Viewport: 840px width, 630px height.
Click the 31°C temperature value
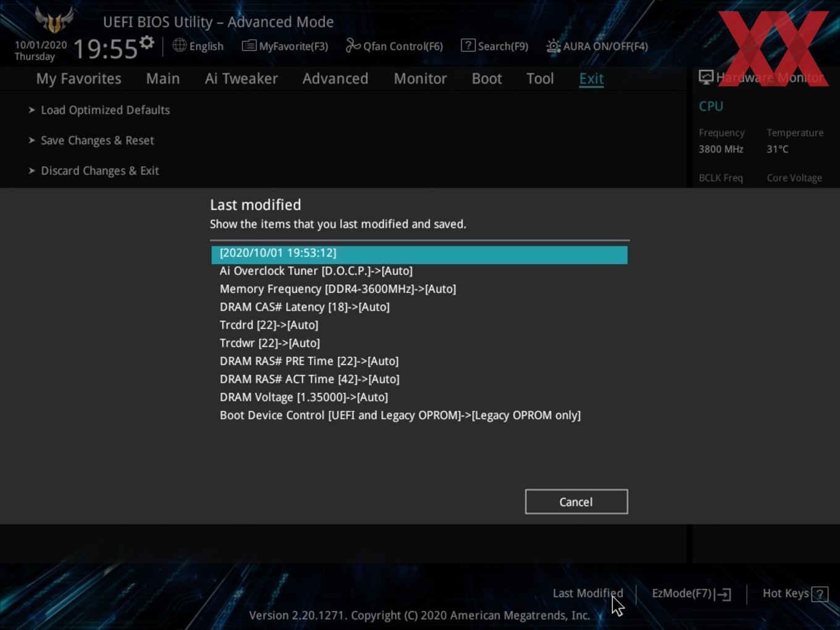tap(778, 149)
